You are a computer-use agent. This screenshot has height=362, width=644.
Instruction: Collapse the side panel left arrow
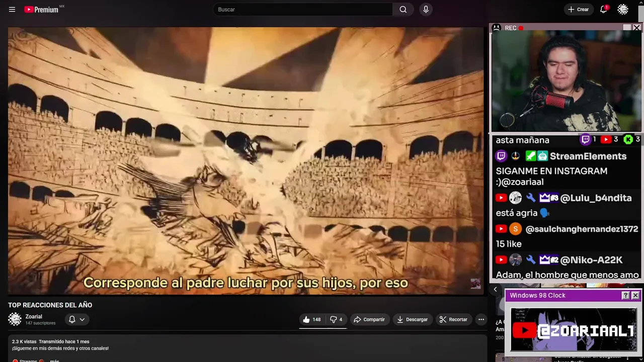(x=495, y=289)
